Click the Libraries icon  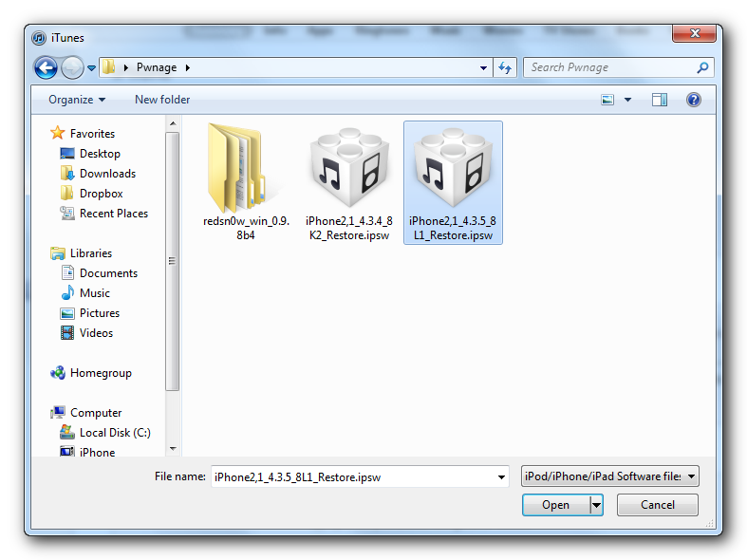click(x=58, y=253)
